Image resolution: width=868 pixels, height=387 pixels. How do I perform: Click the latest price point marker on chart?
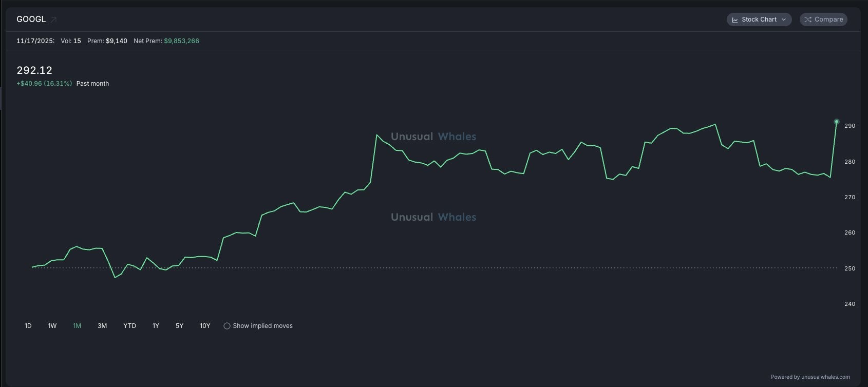tap(836, 122)
